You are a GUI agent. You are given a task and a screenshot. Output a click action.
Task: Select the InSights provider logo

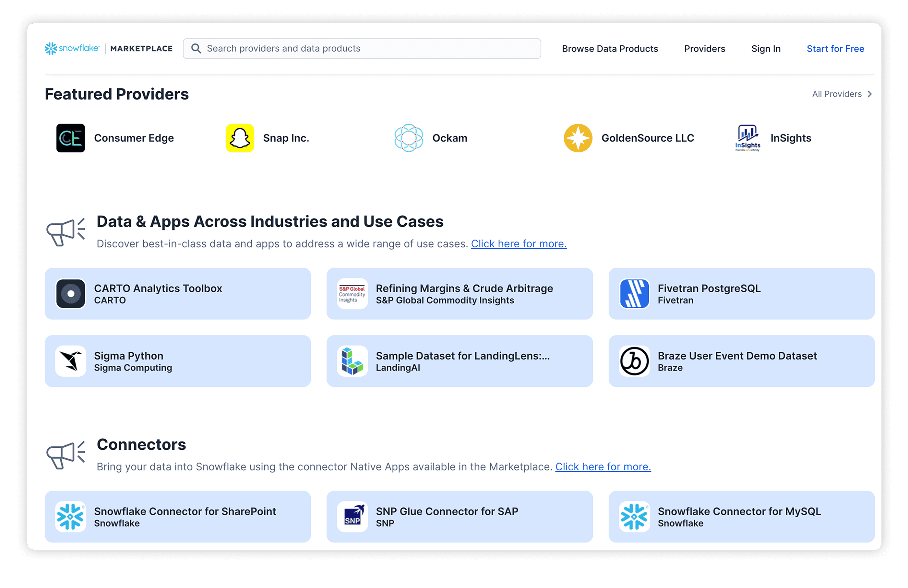[x=747, y=138]
